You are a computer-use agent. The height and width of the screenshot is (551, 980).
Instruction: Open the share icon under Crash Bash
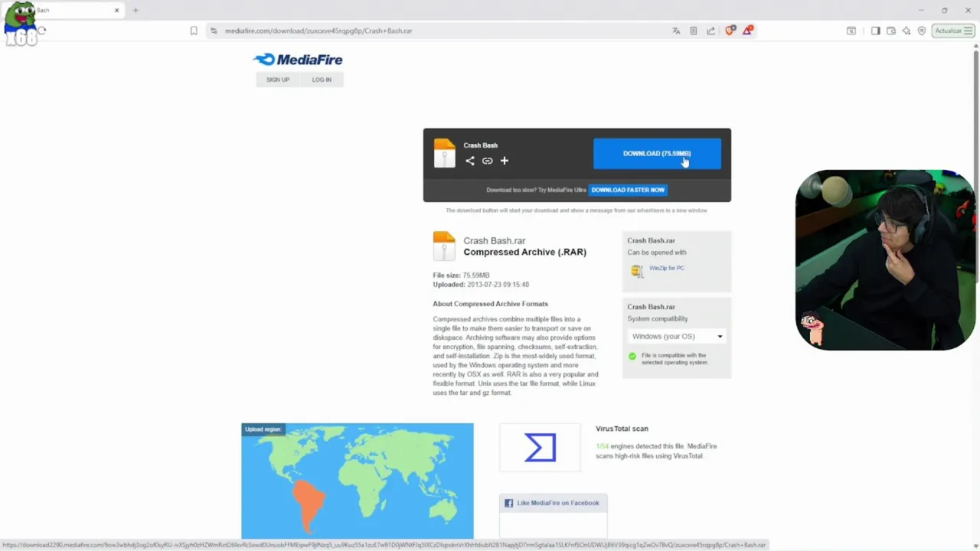470,161
